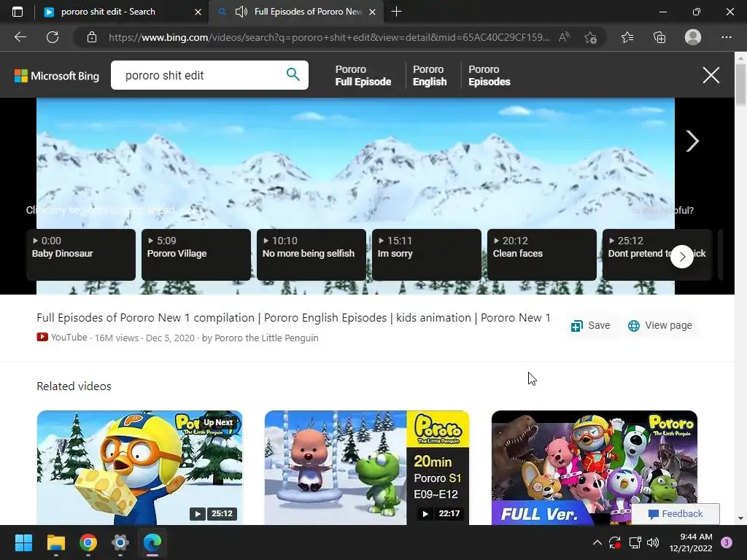The width and height of the screenshot is (747, 560).
Task: Click the browser address bar URL
Action: point(329,37)
